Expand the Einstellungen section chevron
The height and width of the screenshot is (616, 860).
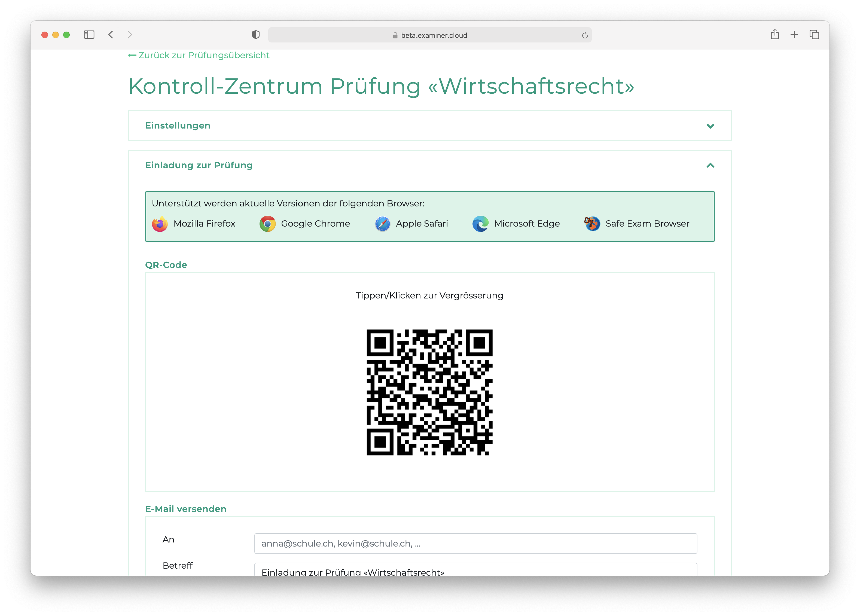[710, 126]
